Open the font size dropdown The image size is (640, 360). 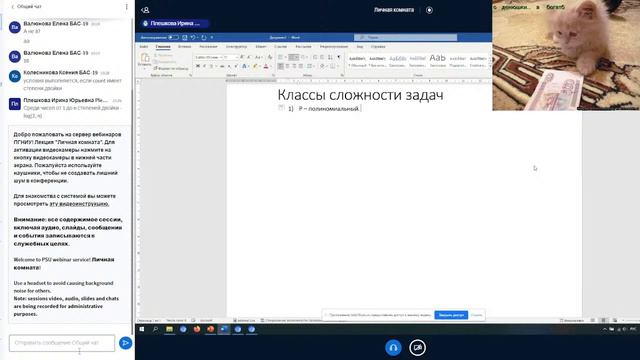(237, 57)
